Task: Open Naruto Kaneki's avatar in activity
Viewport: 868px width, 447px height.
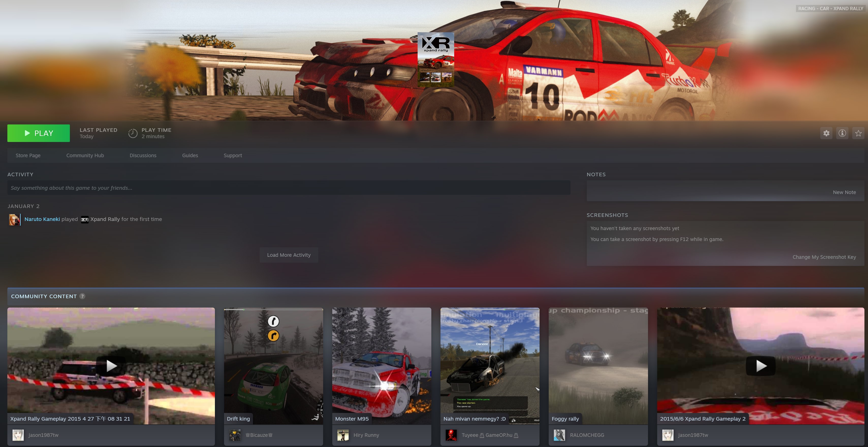Action: coord(14,220)
